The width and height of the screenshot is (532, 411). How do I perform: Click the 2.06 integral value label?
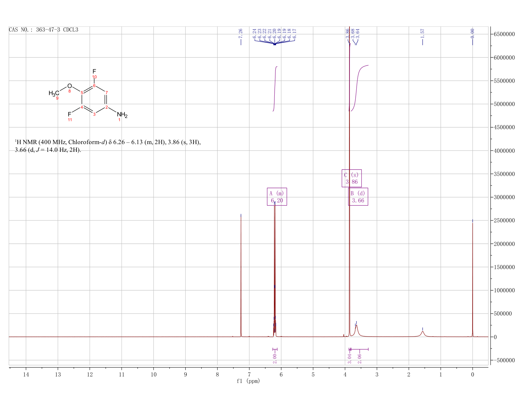(x=360, y=358)
